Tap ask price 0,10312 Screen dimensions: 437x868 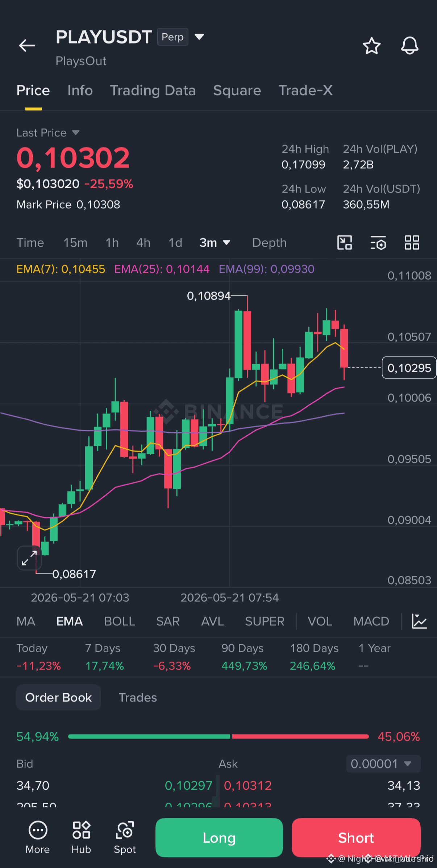click(x=248, y=785)
